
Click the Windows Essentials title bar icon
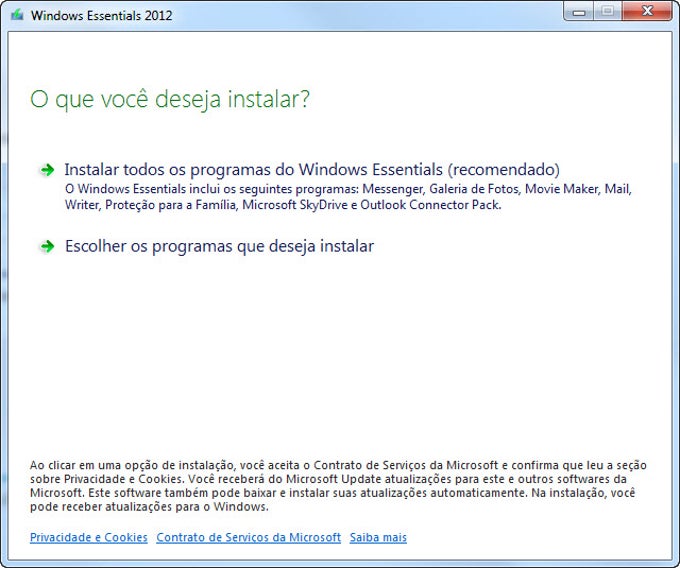pos(17,15)
